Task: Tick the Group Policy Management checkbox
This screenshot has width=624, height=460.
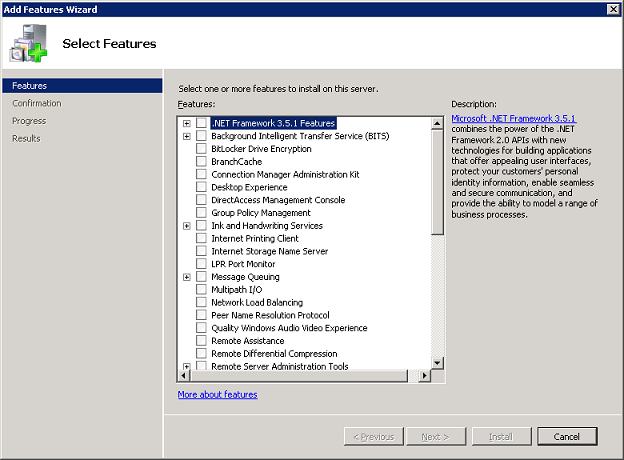Action: click(x=201, y=213)
